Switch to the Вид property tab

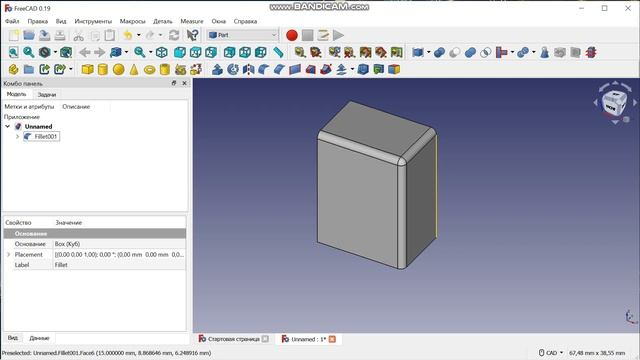13,338
